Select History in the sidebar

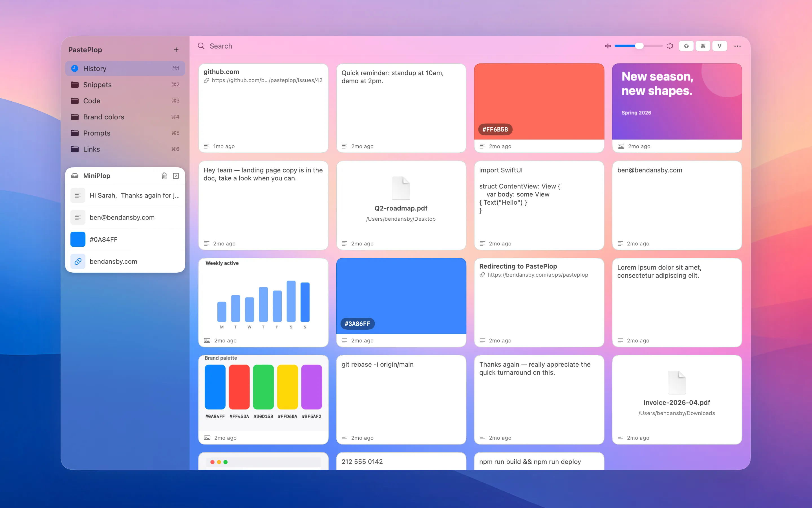tap(125, 69)
